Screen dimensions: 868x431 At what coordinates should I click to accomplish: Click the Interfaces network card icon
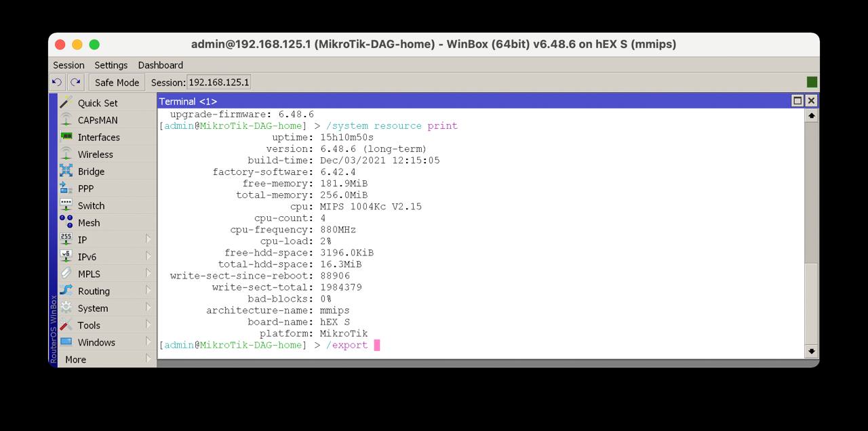(66, 137)
